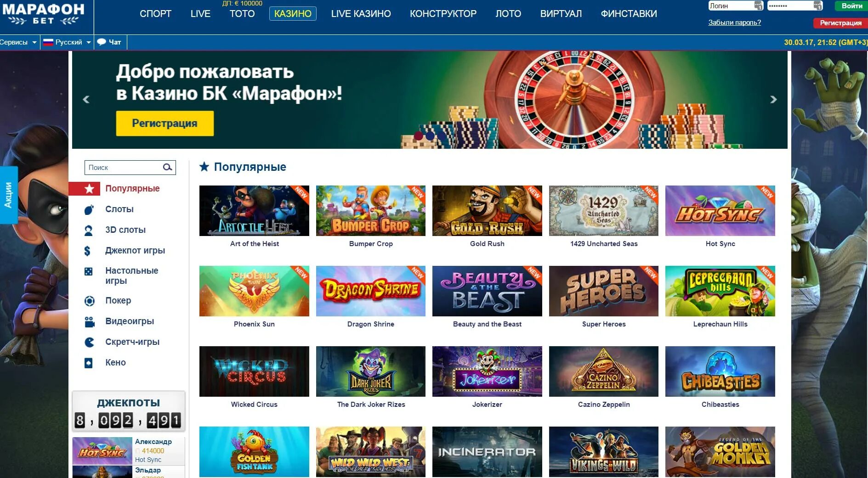Viewport: 868px width, 478px height.
Task: Click the search magnifier icon
Action: pyautogui.click(x=167, y=167)
